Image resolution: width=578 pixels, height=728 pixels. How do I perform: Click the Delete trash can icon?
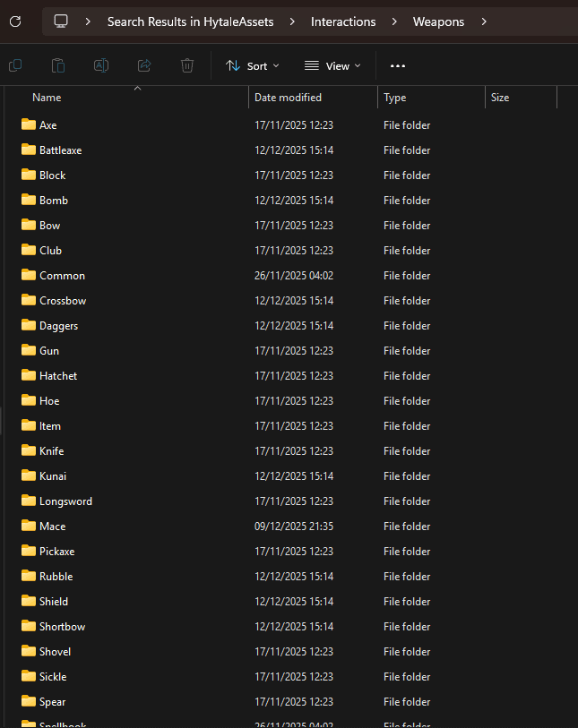click(187, 65)
